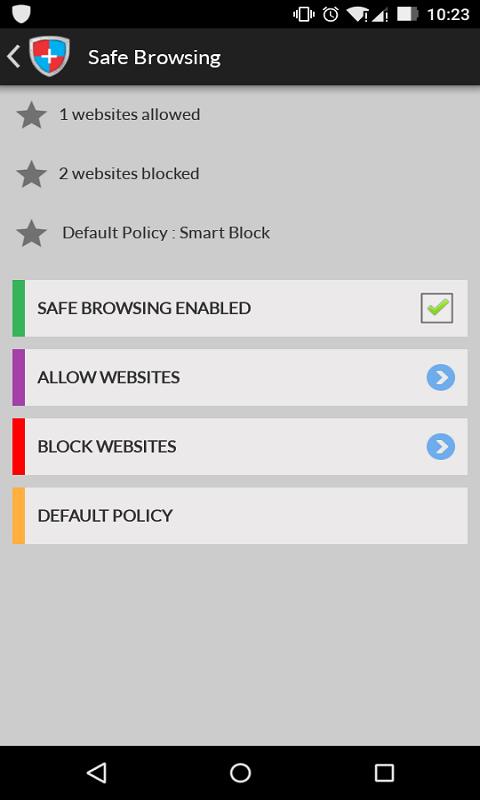Click the green color bar on Safe Browsing

point(18,308)
